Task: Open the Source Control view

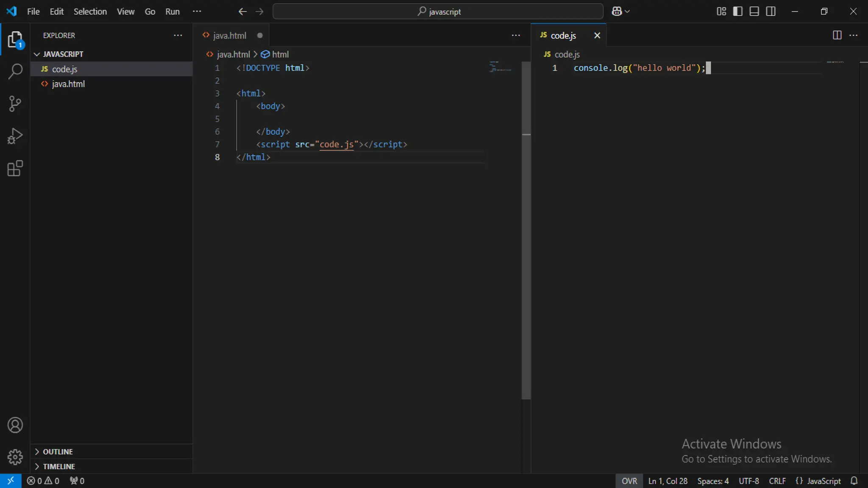Action: (x=15, y=104)
